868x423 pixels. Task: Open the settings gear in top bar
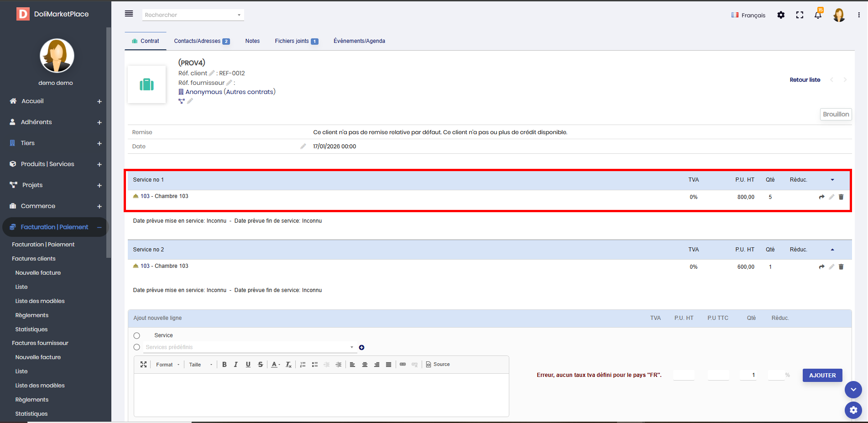pyautogui.click(x=781, y=15)
